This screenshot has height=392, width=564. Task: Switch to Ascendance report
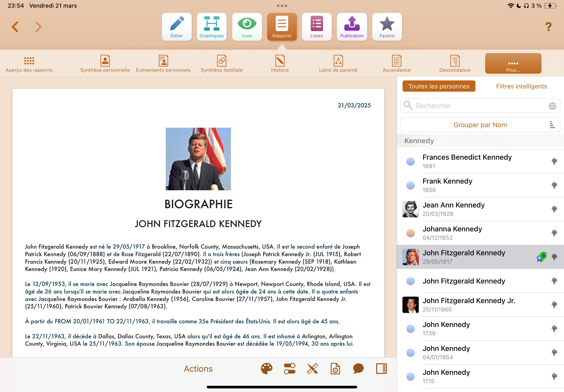pyautogui.click(x=396, y=64)
